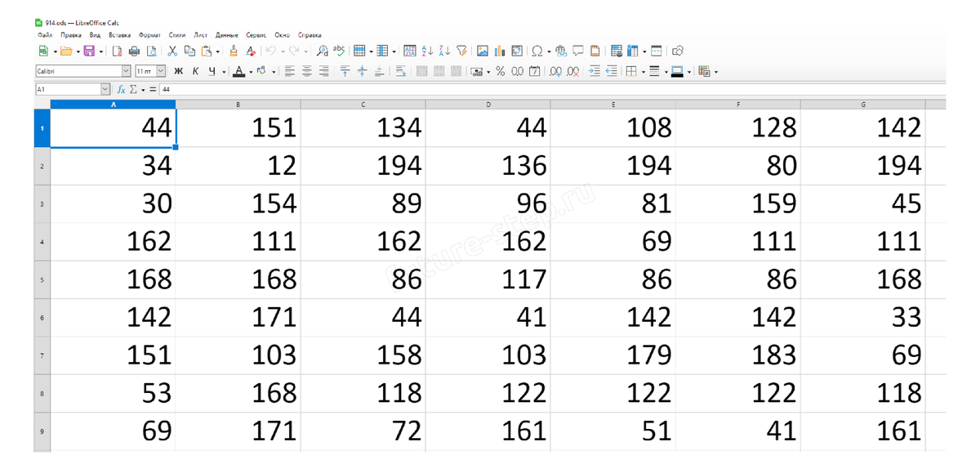Open the Правка menu
Image resolution: width=980 pixels, height=469 pixels.
coord(71,35)
